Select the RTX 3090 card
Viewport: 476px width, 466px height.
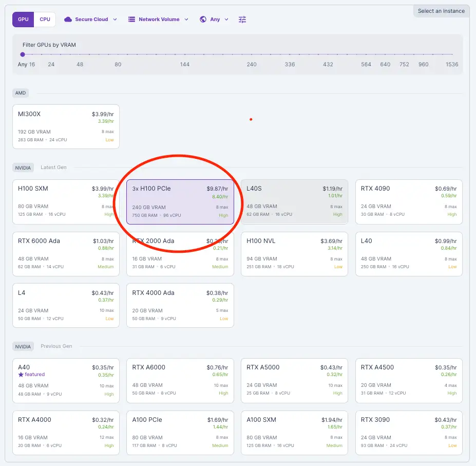pyautogui.click(x=409, y=433)
